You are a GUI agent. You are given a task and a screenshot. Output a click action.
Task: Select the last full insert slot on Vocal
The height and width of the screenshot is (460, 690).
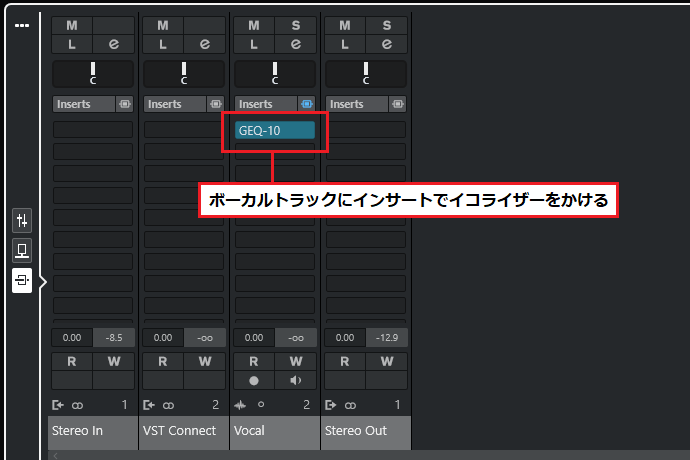coord(275,305)
